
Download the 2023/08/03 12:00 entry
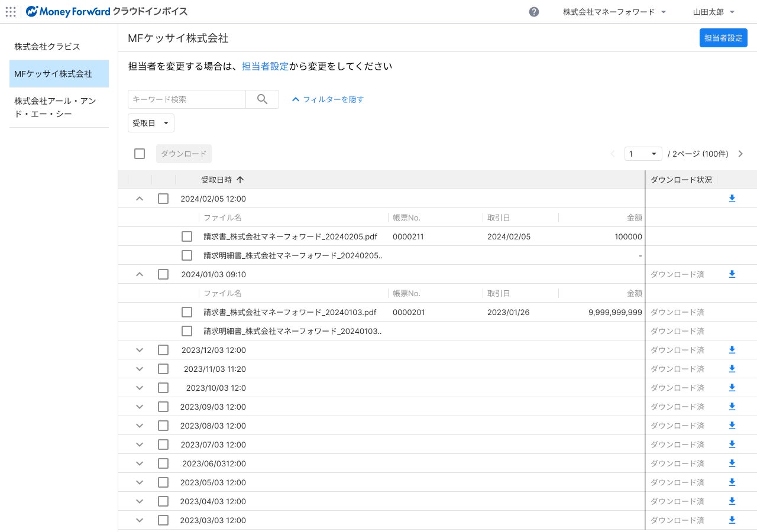(732, 426)
